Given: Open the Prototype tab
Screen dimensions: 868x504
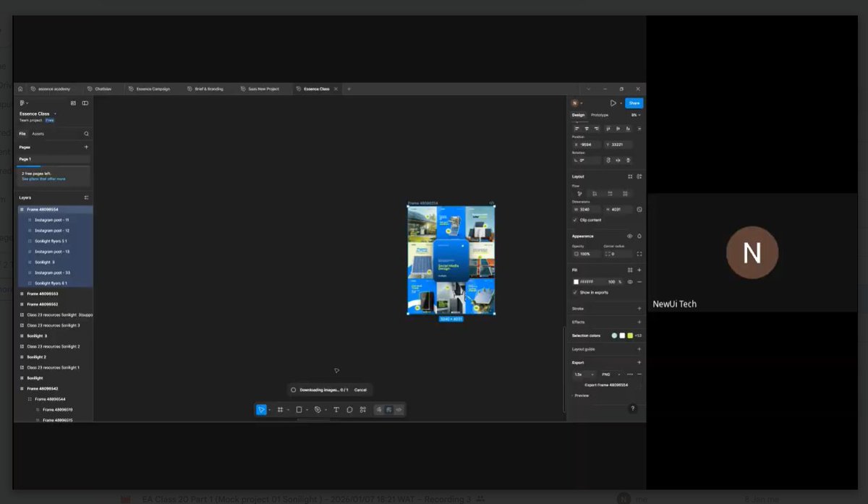Looking at the screenshot, I should point(600,115).
